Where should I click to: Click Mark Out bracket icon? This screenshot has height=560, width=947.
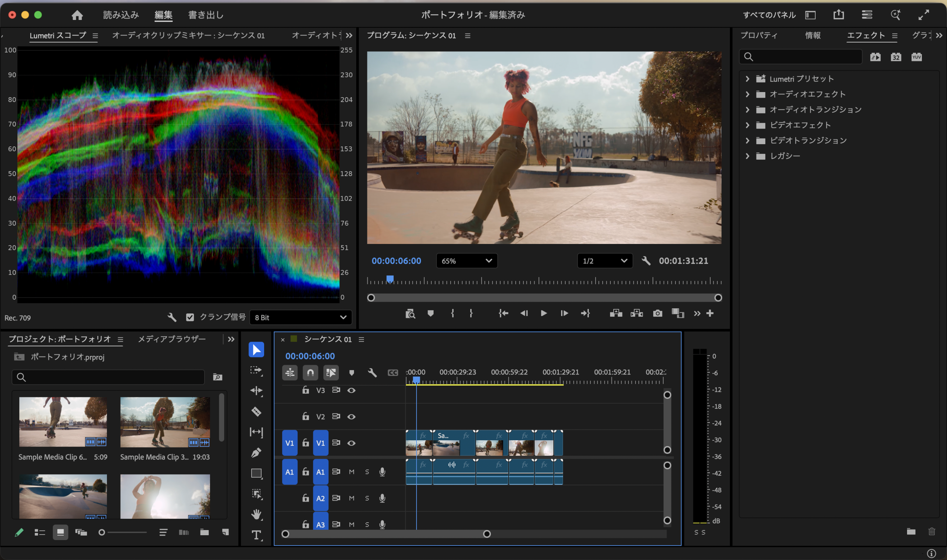click(x=471, y=313)
